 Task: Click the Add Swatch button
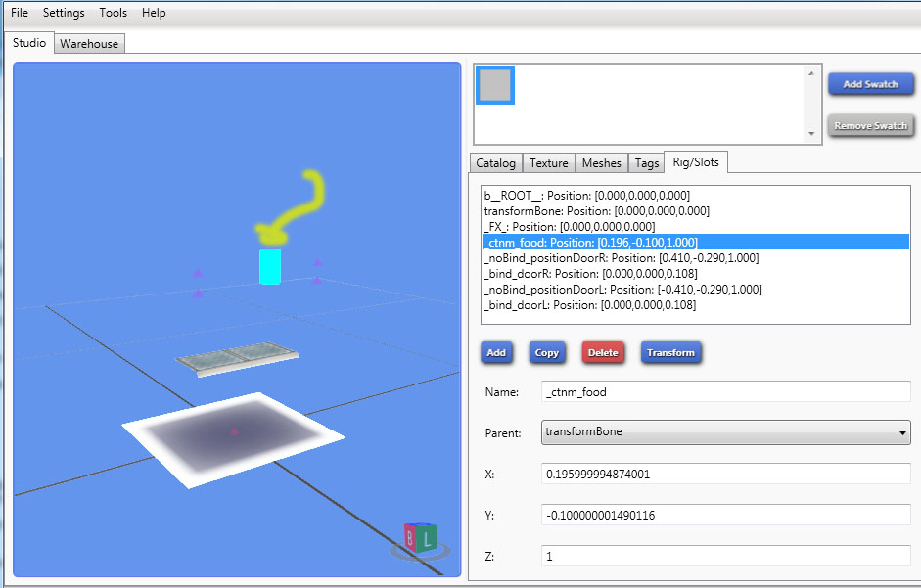pyautogui.click(x=870, y=84)
